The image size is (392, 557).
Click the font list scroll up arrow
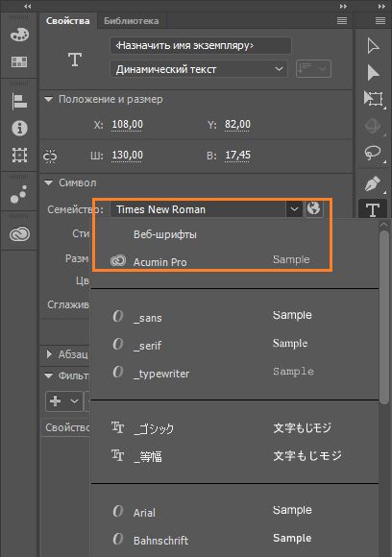(x=383, y=225)
